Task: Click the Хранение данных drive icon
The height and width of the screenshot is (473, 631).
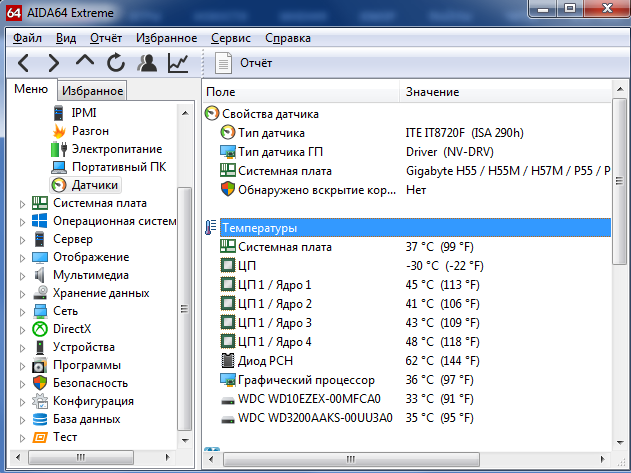Action: (x=40, y=293)
